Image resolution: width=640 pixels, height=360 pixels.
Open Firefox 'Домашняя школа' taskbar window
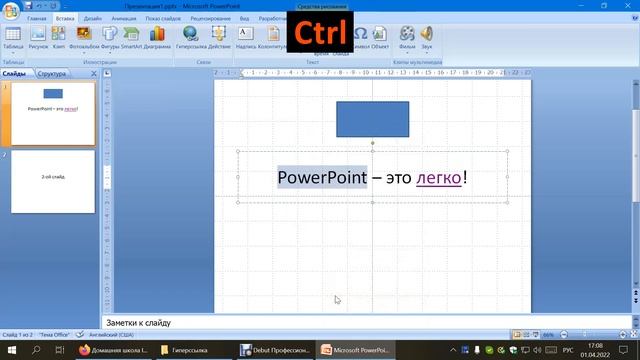click(x=113, y=350)
